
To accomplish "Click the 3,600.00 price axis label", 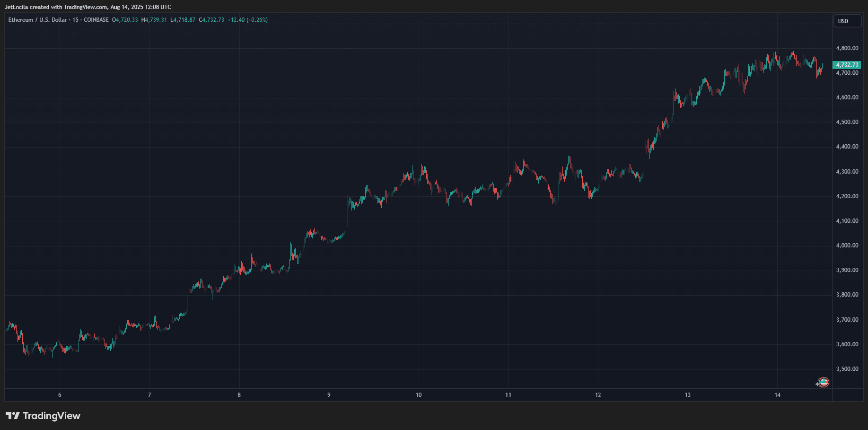I will tap(847, 344).
